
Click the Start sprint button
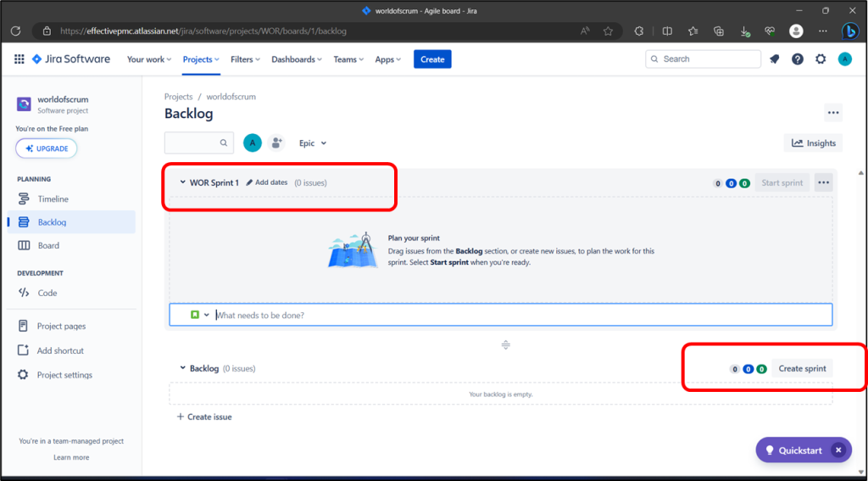[782, 182]
